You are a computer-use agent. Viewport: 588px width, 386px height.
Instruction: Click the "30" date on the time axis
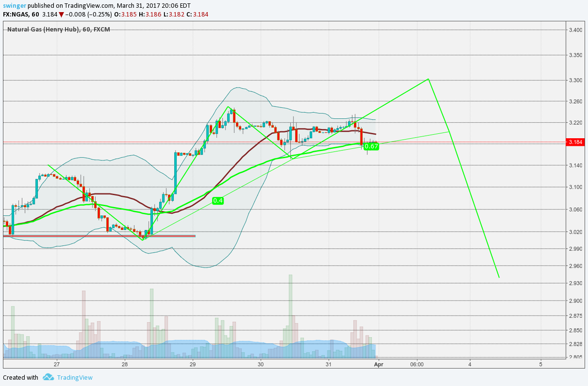(x=261, y=364)
